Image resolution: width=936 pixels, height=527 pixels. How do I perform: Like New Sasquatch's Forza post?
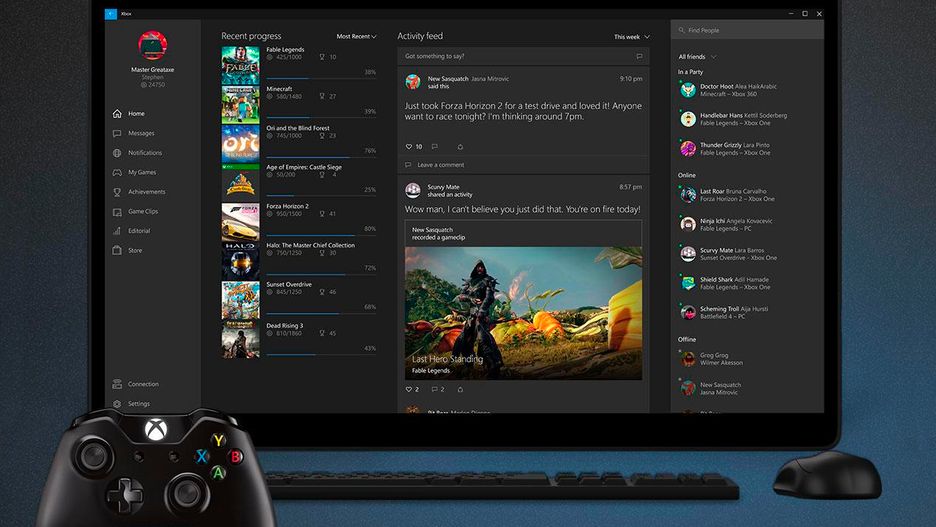click(409, 146)
